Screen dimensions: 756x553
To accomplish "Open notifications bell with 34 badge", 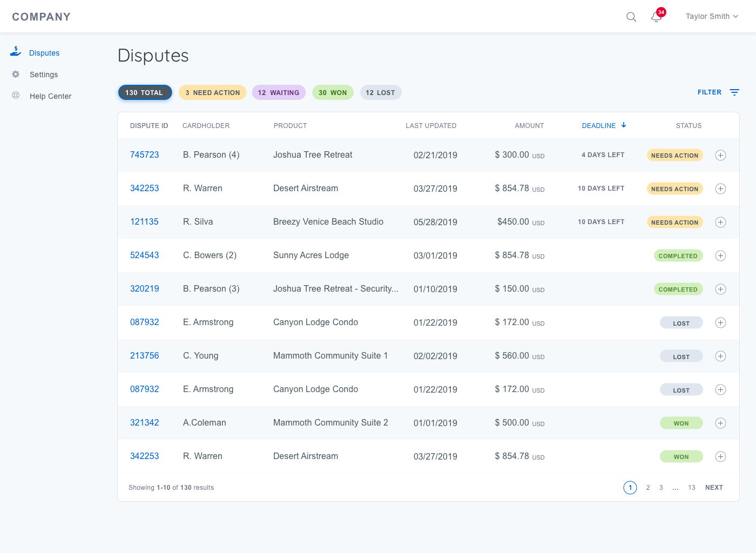I will click(x=657, y=17).
